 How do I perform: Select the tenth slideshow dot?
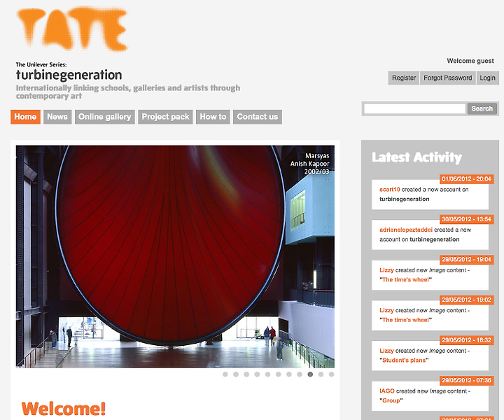tap(321, 374)
